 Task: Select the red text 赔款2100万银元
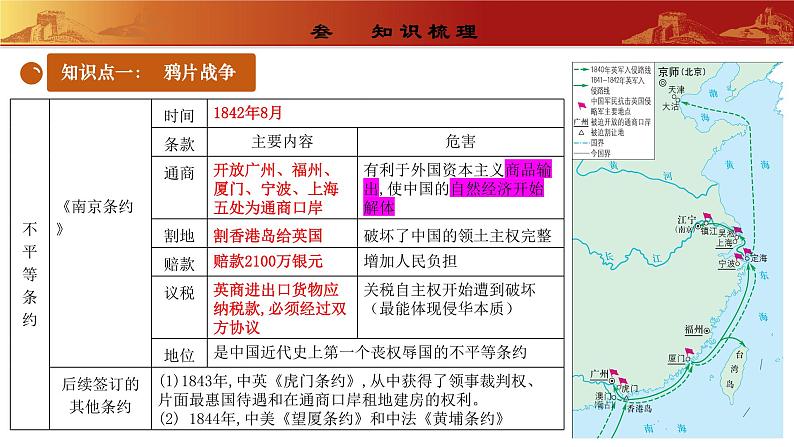tap(268, 261)
